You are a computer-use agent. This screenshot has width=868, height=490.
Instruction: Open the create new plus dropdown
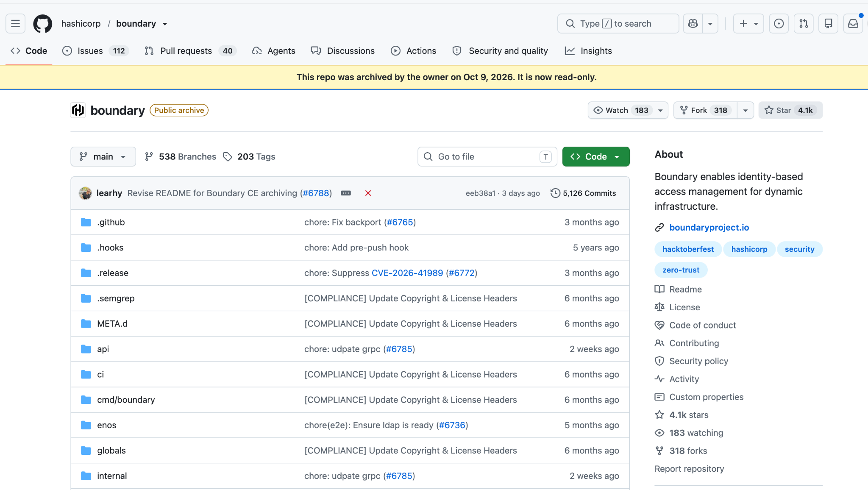(x=749, y=23)
